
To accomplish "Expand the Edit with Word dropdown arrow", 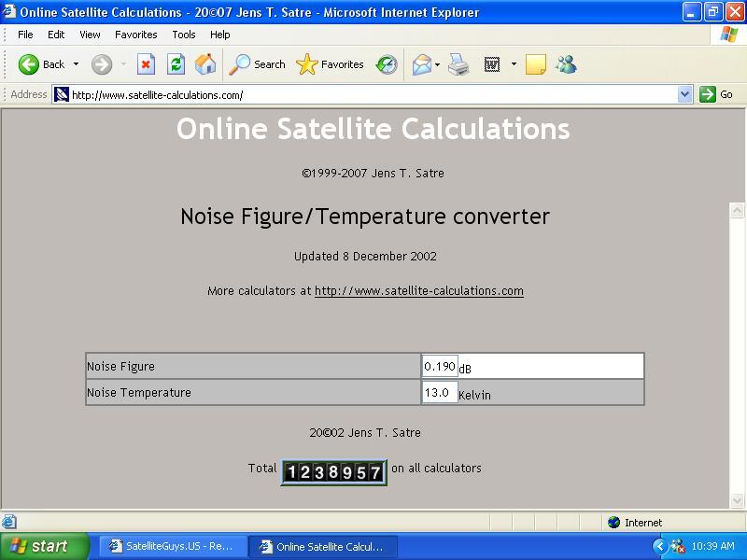I will point(514,64).
